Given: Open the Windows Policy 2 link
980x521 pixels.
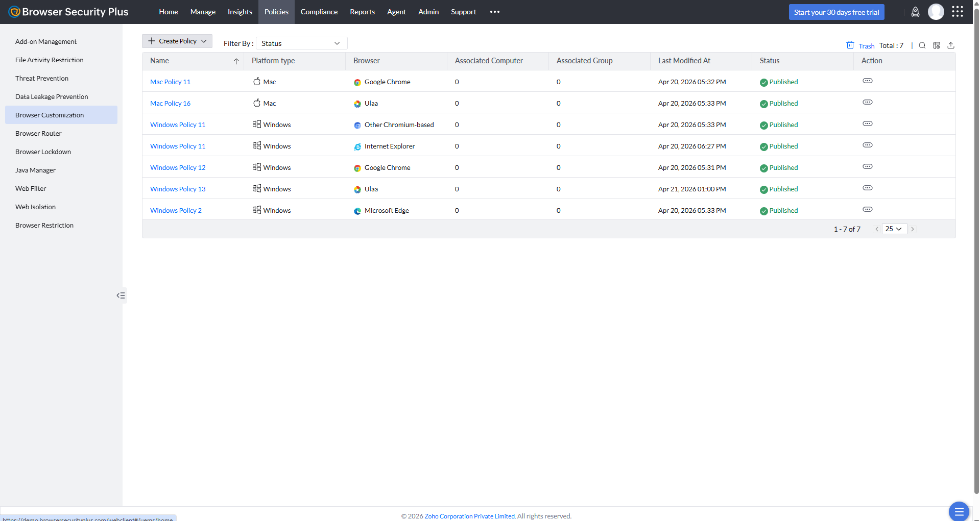Looking at the screenshot, I should click(176, 210).
